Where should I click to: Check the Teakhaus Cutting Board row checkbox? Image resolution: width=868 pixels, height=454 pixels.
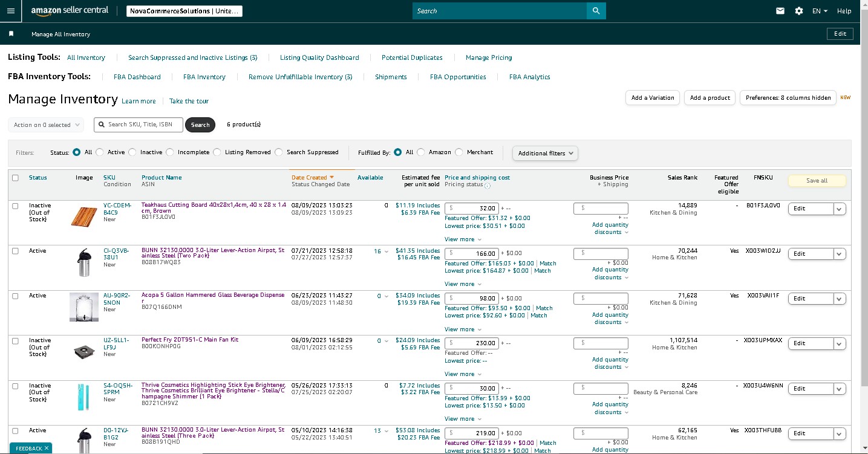[16, 206]
